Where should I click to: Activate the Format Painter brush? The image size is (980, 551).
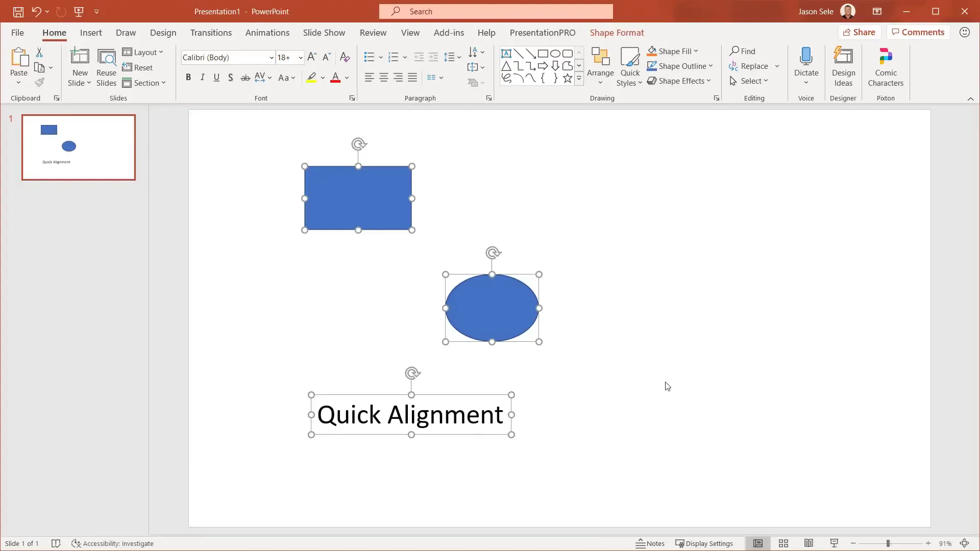coord(39,82)
